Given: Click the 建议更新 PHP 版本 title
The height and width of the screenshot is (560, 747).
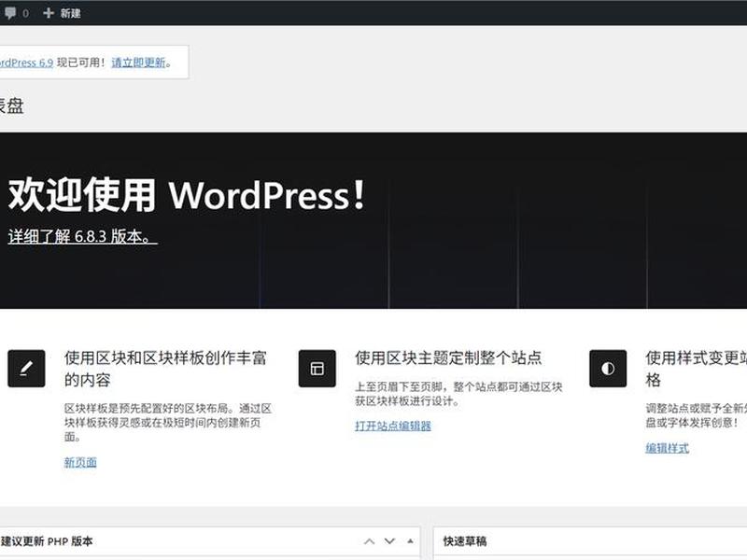Looking at the screenshot, I should 47,541.
